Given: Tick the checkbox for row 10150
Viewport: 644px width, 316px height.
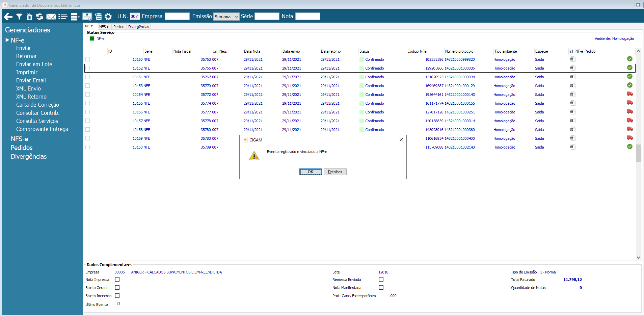Looking at the screenshot, I should point(88,59).
